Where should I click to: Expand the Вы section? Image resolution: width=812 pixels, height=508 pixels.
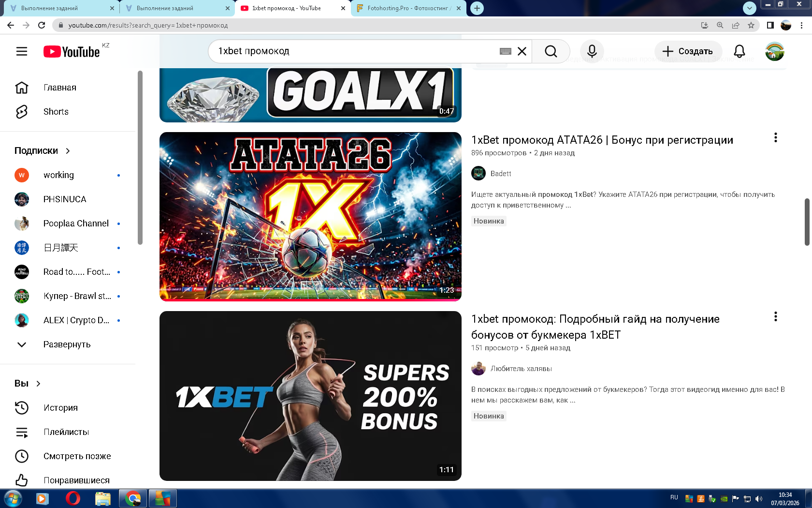click(x=28, y=384)
